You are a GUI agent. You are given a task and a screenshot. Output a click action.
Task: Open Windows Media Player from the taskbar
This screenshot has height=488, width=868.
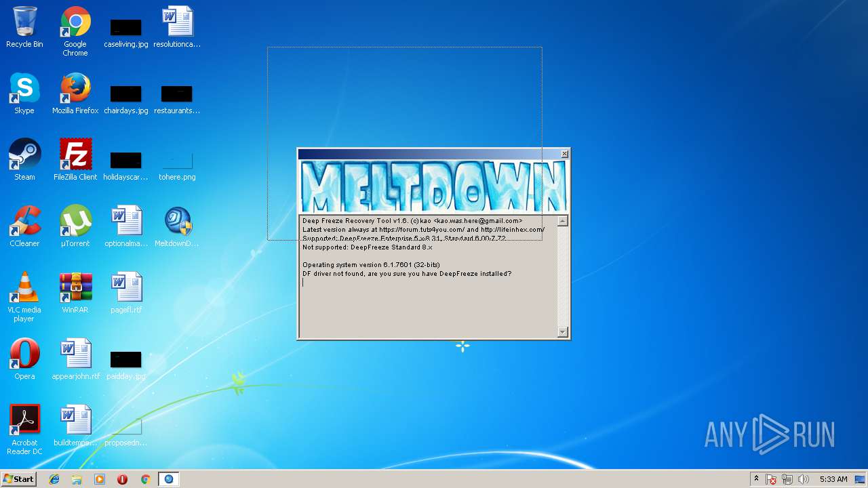pyautogui.click(x=100, y=479)
